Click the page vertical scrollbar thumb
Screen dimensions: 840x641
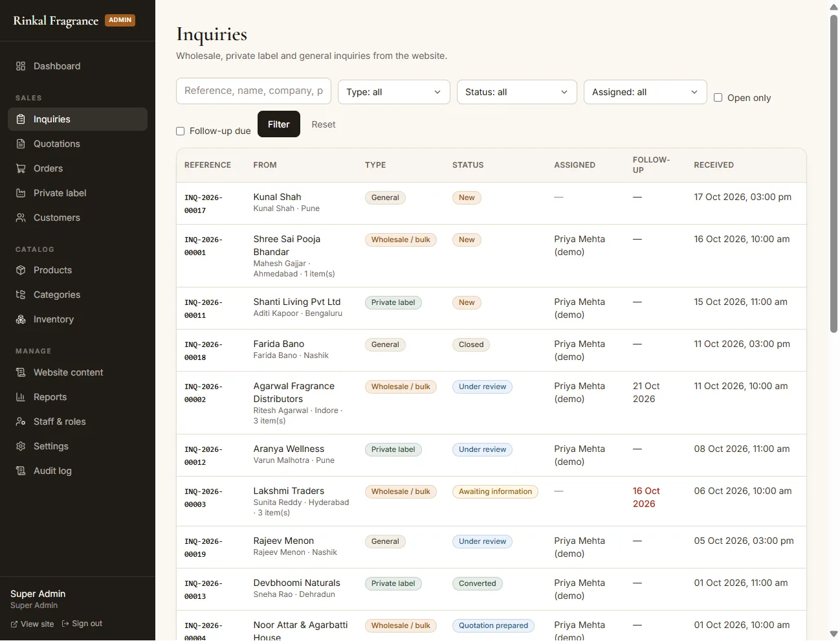click(834, 174)
